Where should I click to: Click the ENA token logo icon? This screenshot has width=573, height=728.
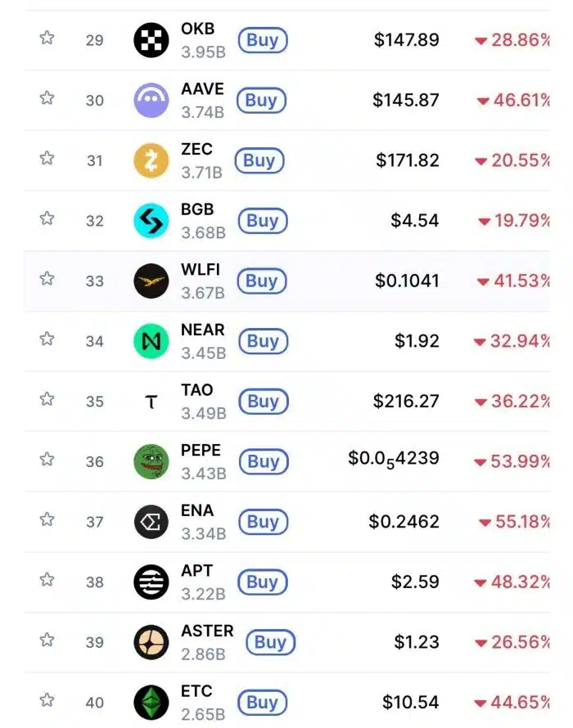(x=151, y=522)
